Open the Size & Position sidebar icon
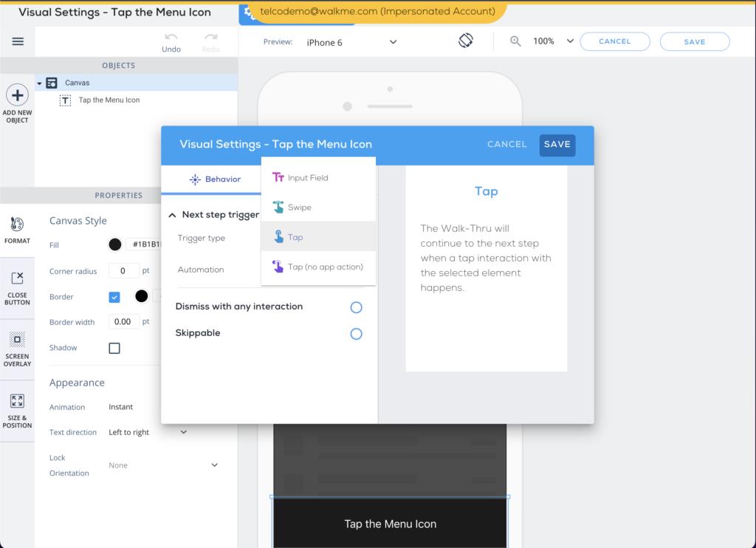The image size is (756, 548). coord(17,402)
